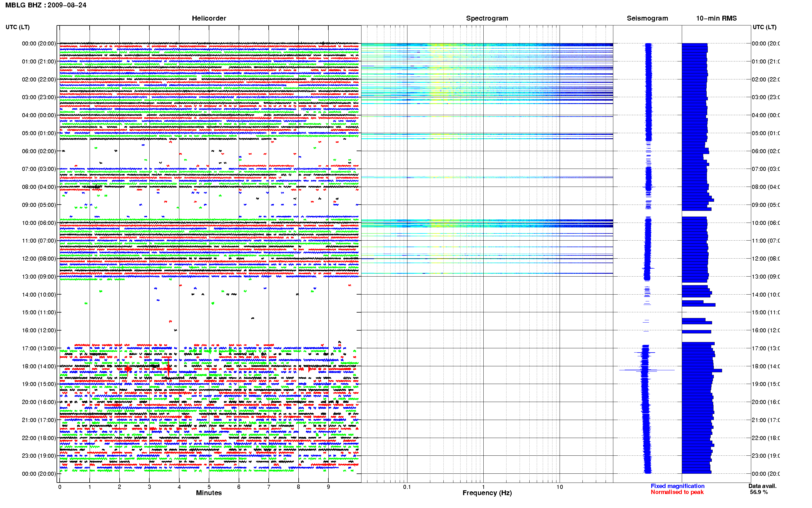Click the left '15:00 (11:00)' time label
This screenshot has height=508, width=812.
tap(39, 313)
